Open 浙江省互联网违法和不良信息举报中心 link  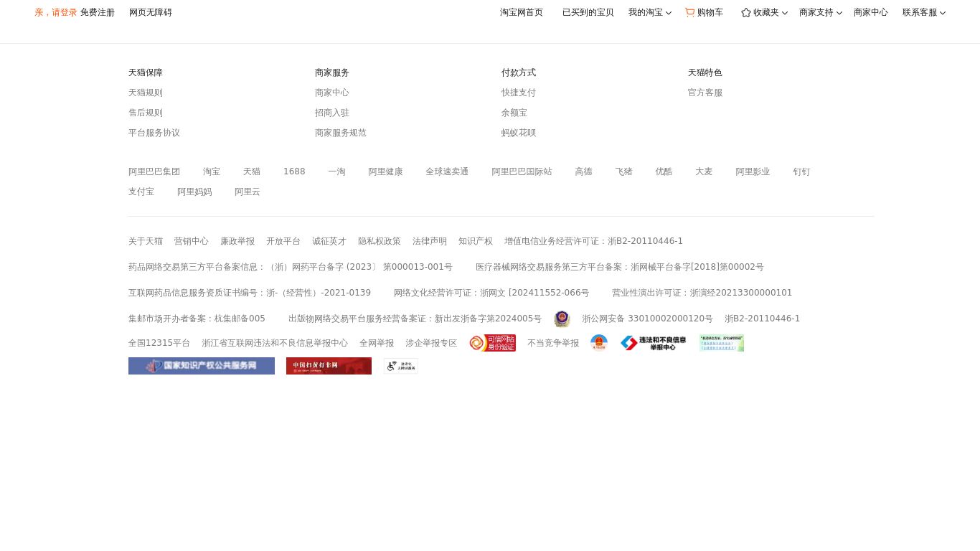(275, 343)
